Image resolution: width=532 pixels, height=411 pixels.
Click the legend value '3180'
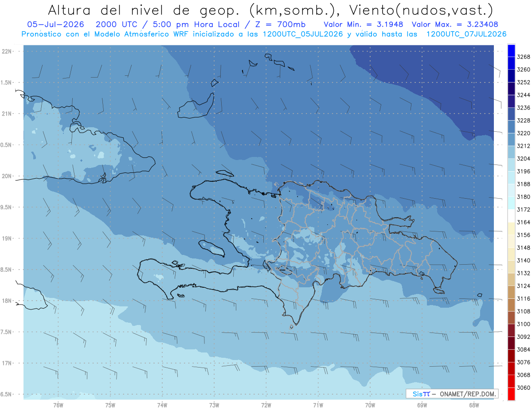[x=524, y=196]
